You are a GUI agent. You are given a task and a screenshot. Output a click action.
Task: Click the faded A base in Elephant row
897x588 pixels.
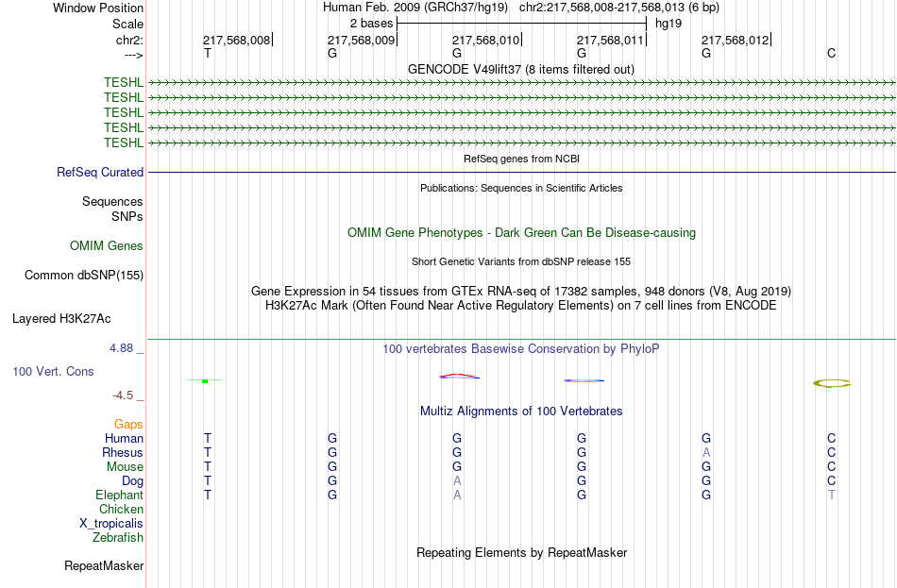(x=456, y=496)
